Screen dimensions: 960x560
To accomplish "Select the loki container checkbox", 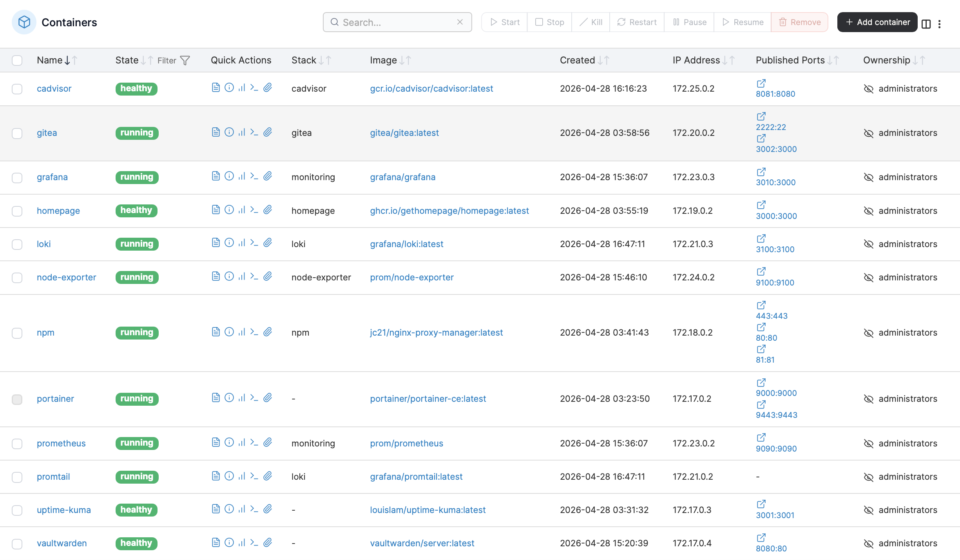I will [17, 244].
